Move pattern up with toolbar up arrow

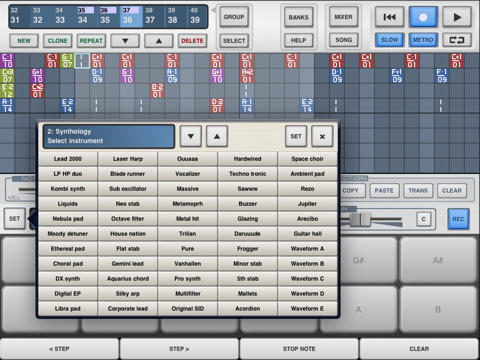(x=159, y=41)
